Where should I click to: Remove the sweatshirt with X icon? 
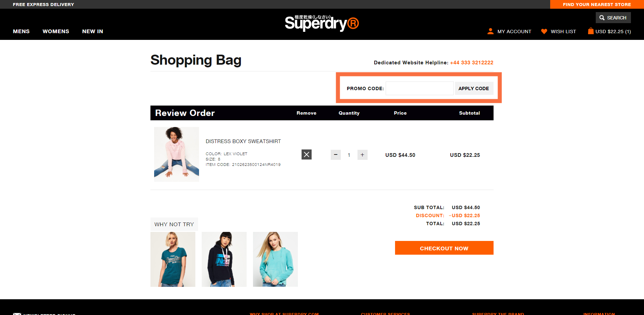[x=306, y=154]
